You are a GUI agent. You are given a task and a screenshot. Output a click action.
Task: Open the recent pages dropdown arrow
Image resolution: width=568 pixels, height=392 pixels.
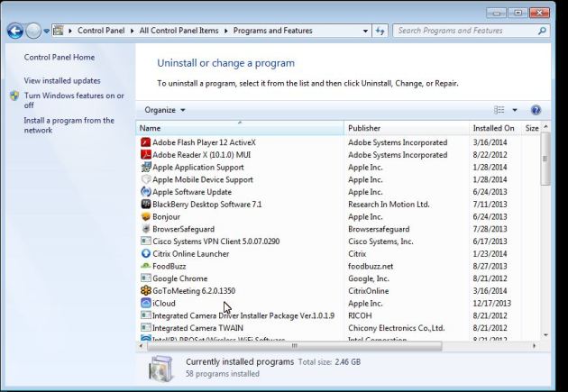point(46,32)
